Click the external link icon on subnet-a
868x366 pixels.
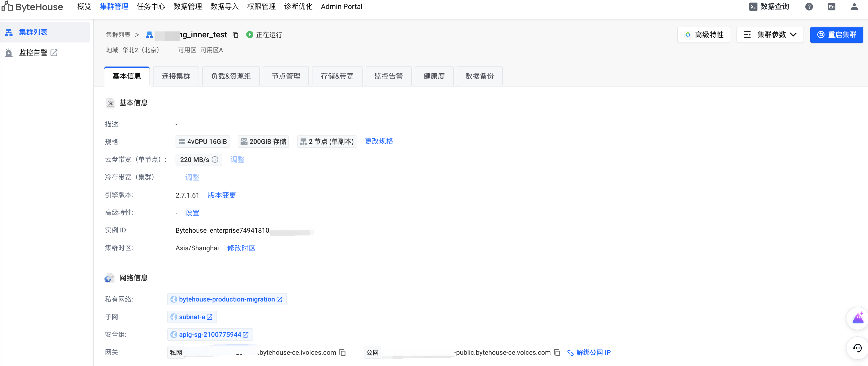[x=209, y=317]
